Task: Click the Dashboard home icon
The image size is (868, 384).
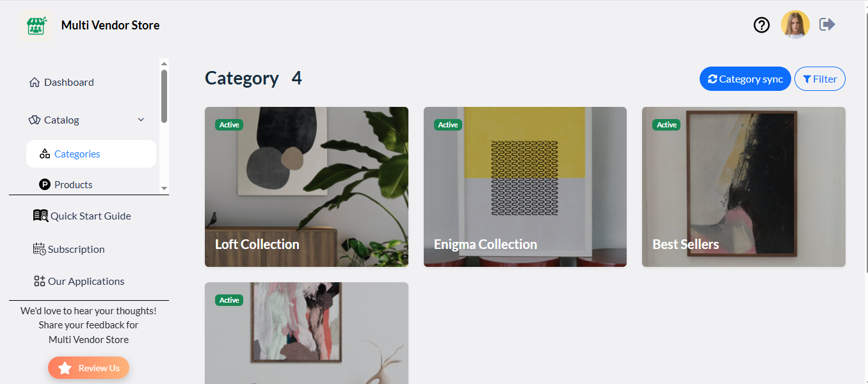Action: [x=35, y=83]
